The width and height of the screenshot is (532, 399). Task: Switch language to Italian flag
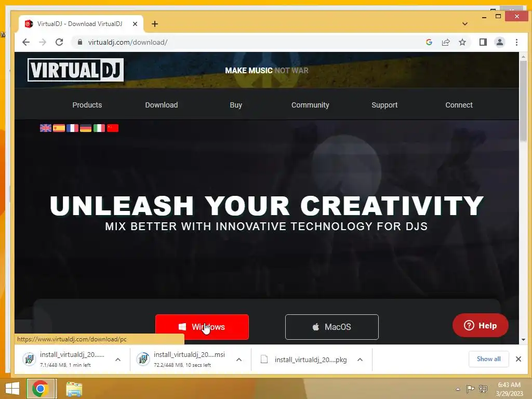(x=99, y=128)
